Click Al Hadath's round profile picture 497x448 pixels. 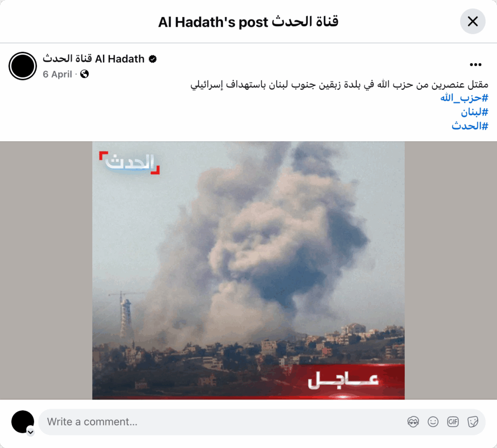tap(23, 66)
